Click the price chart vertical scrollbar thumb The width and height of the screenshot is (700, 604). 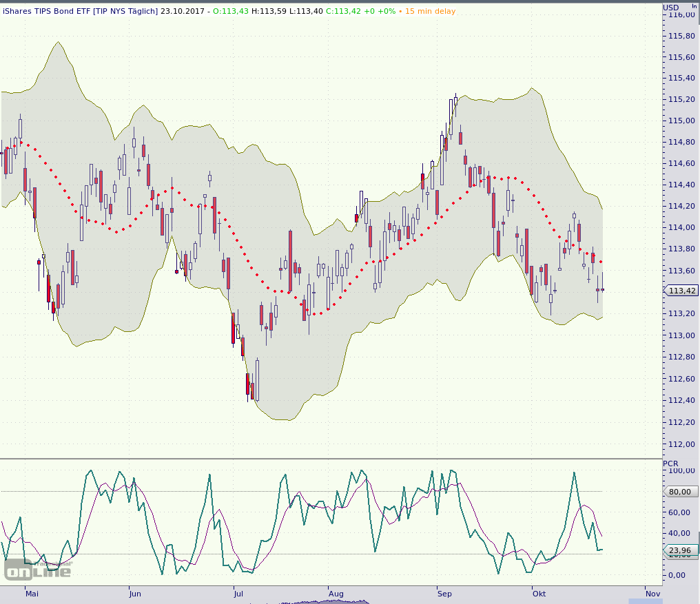point(699,14)
